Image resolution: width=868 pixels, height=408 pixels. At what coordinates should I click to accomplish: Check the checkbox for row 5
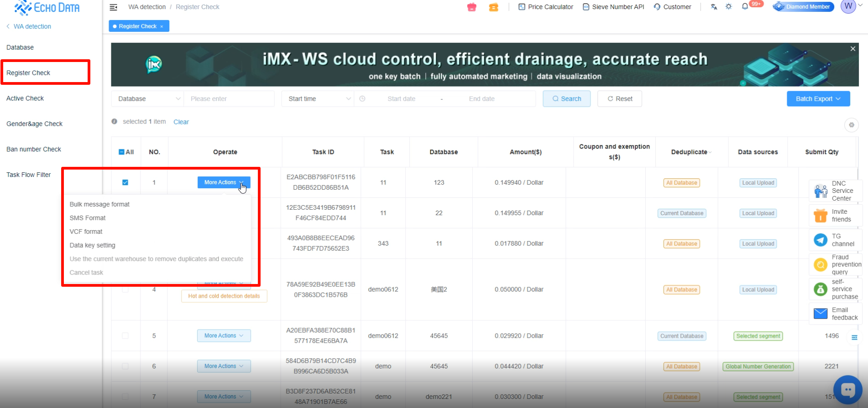(125, 336)
